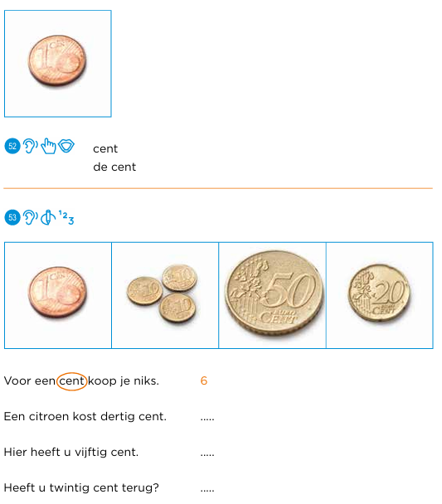Select the 20 cent coin picture
The height and width of the screenshot is (504, 442).
(x=380, y=295)
